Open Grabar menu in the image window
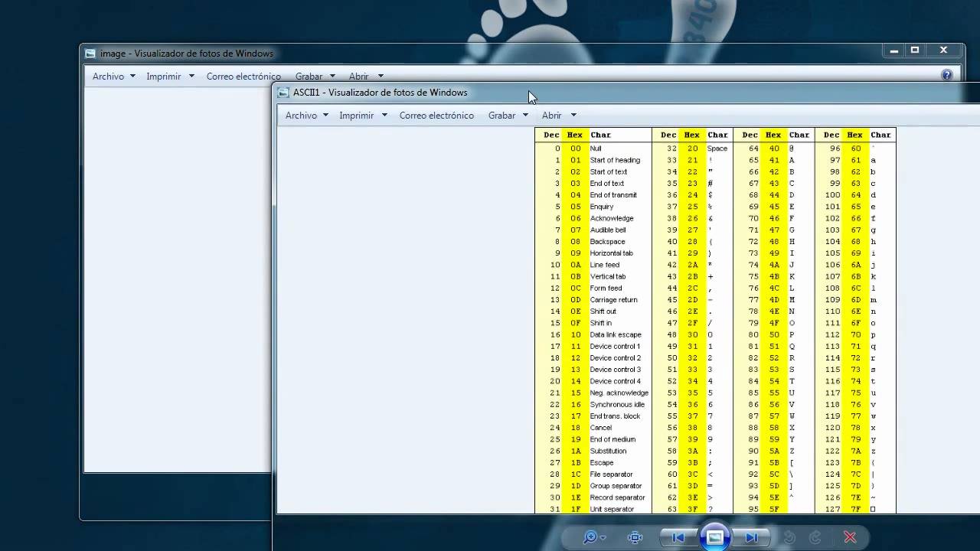The width and height of the screenshot is (980, 551). (315, 77)
